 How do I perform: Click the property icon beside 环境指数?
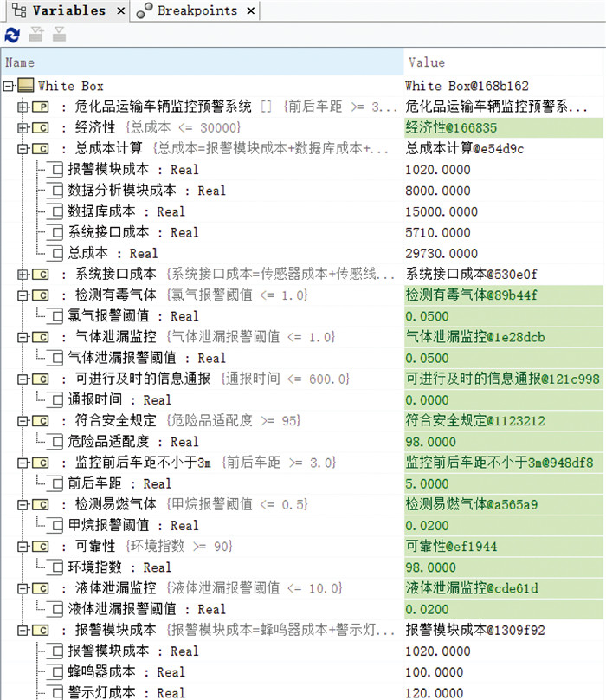point(55,567)
